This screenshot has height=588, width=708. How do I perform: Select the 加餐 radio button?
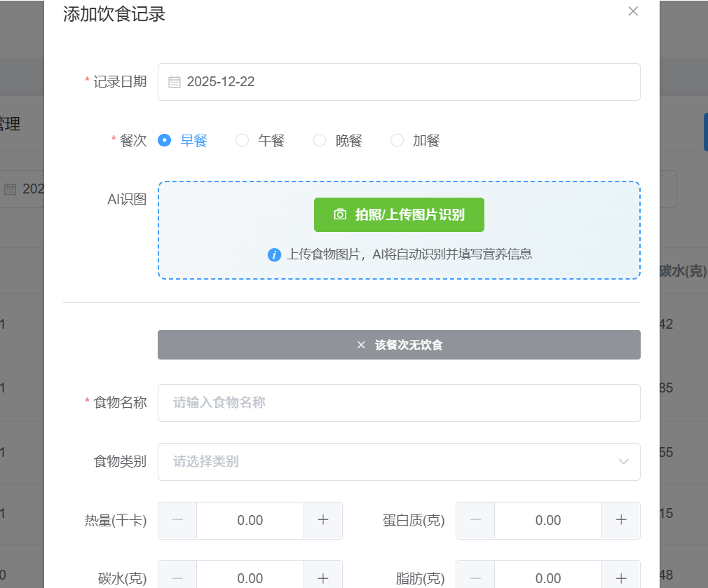pyautogui.click(x=397, y=140)
